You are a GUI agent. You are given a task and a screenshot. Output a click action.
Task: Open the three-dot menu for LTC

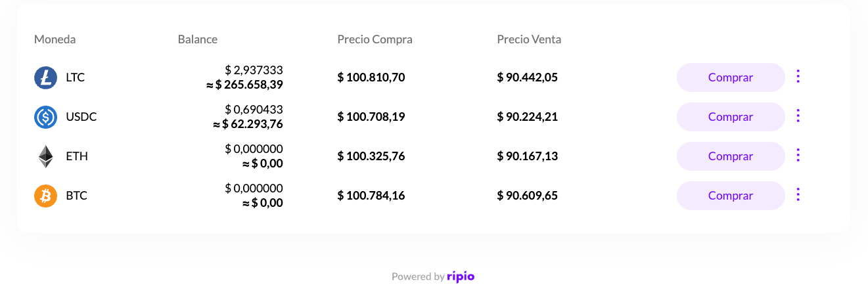coord(798,77)
